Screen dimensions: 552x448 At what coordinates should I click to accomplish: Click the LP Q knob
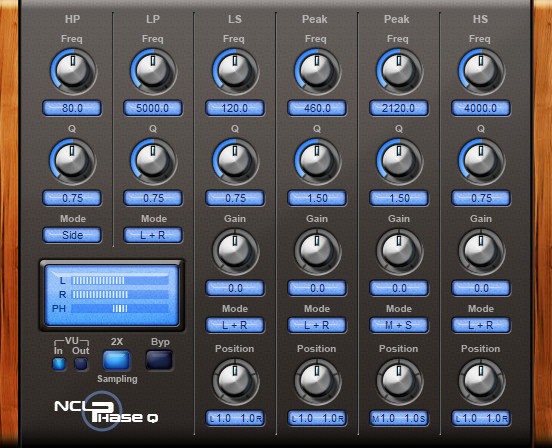[x=153, y=161]
